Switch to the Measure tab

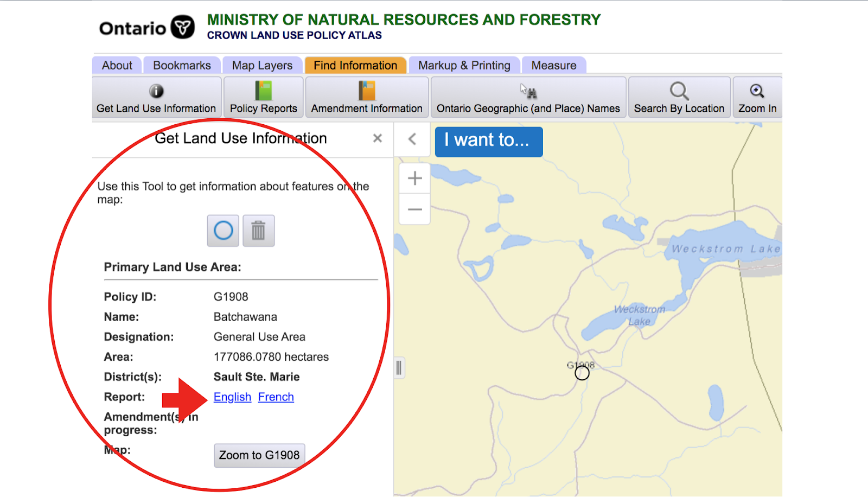554,65
